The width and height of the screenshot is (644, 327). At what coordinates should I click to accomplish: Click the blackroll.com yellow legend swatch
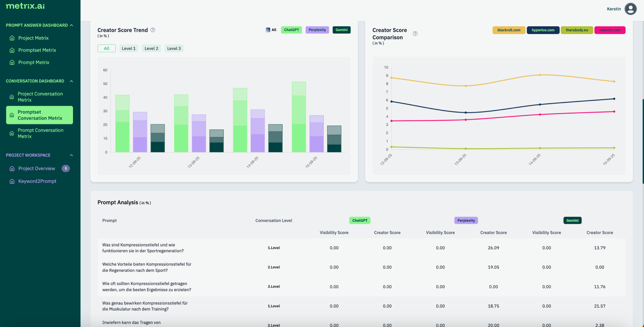click(x=509, y=30)
